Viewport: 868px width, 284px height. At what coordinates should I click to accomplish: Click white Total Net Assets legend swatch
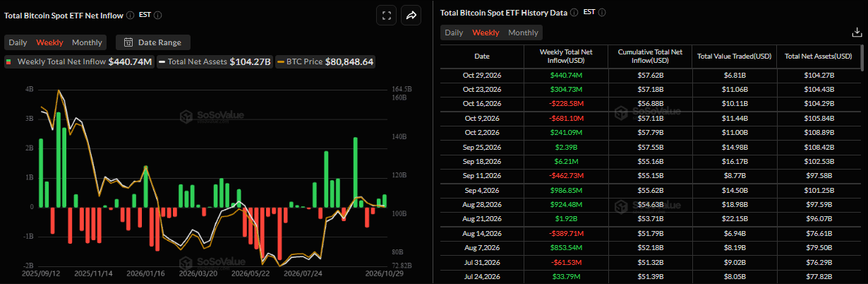click(162, 61)
